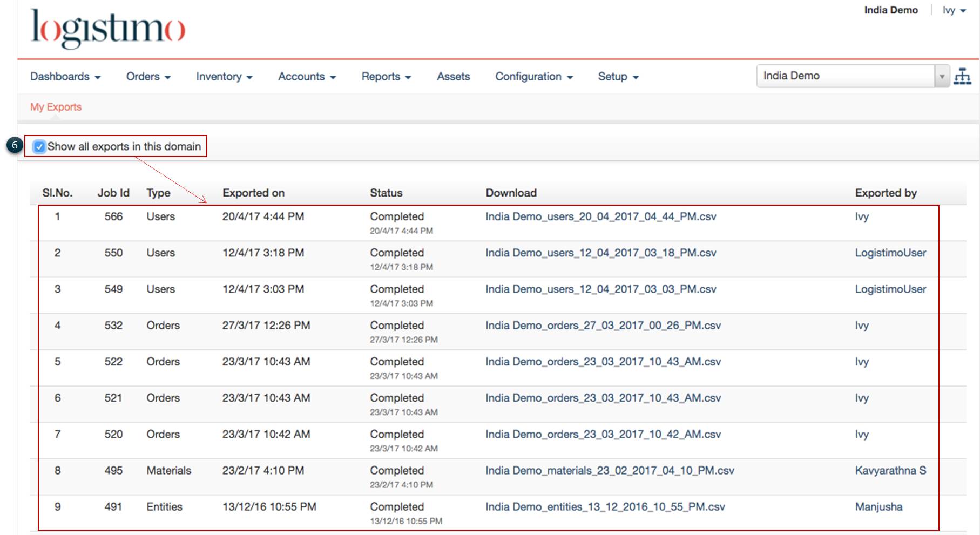Click the Download column header

point(511,193)
